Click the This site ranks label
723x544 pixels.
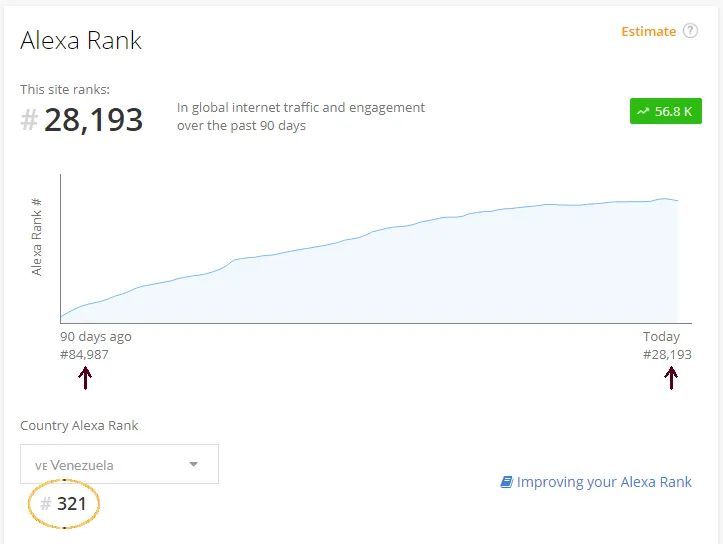[65, 89]
